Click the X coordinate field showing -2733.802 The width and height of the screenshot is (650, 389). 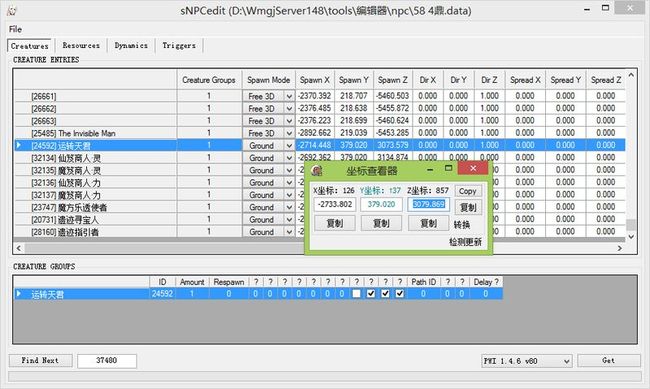pos(335,204)
